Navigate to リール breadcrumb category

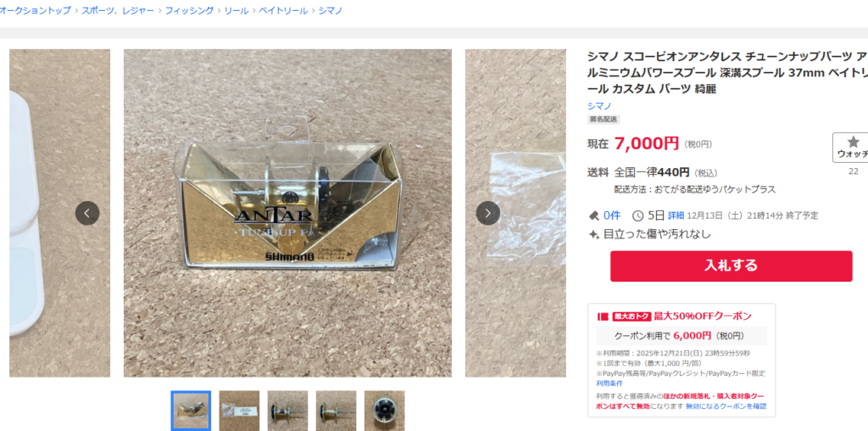(x=236, y=10)
